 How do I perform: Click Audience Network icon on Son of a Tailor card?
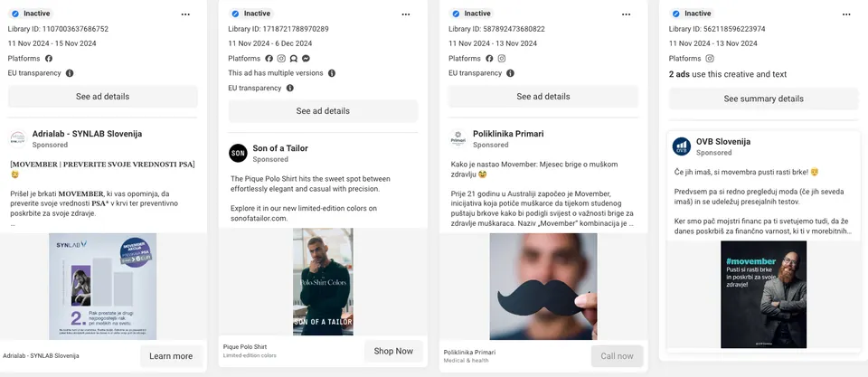pos(293,58)
